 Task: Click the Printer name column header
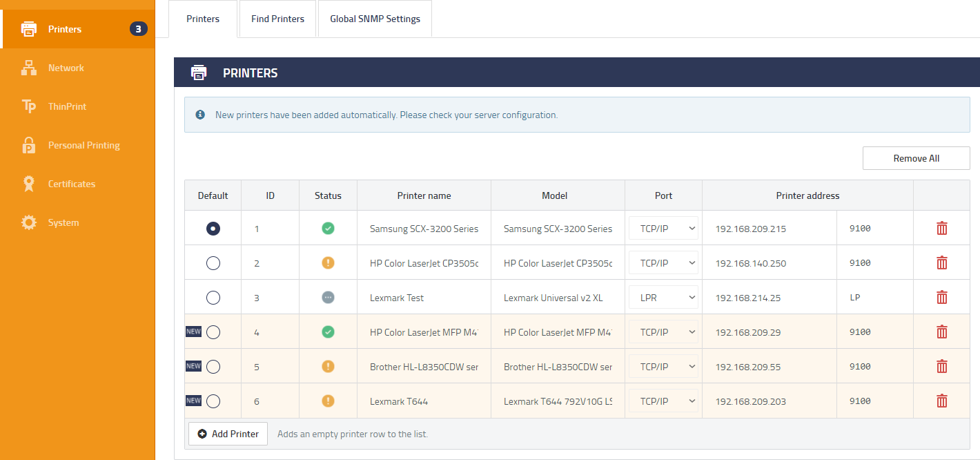(424, 195)
